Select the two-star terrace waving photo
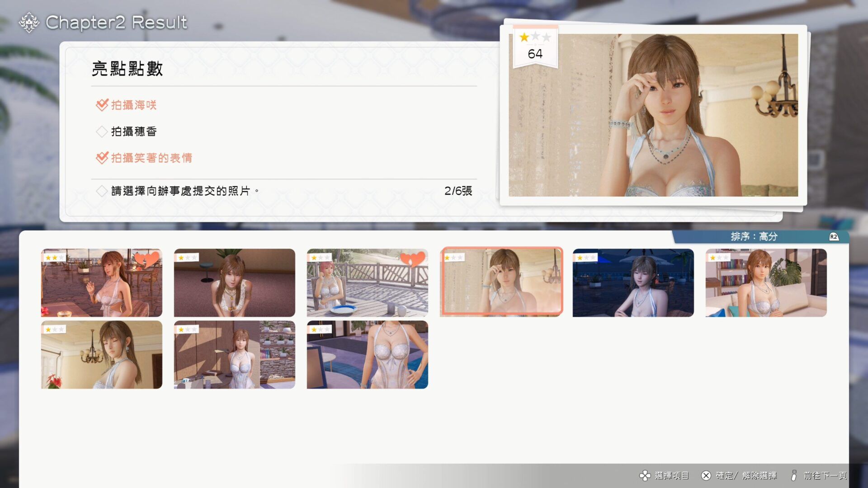This screenshot has height=488, width=868. click(x=102, y=282)
